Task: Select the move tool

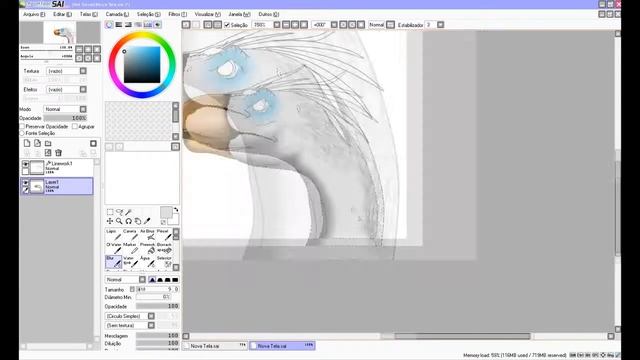Action: click(x=110, y=221)
